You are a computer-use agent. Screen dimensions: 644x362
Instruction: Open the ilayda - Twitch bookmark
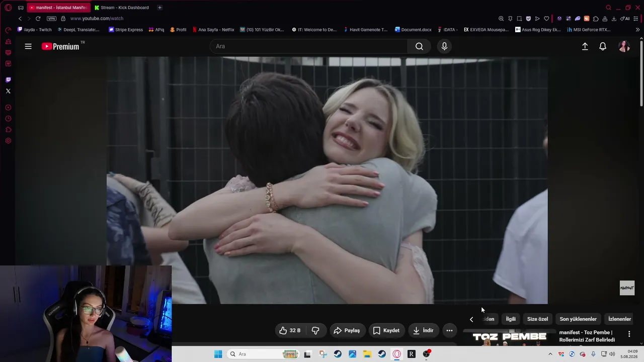[34, 30]
